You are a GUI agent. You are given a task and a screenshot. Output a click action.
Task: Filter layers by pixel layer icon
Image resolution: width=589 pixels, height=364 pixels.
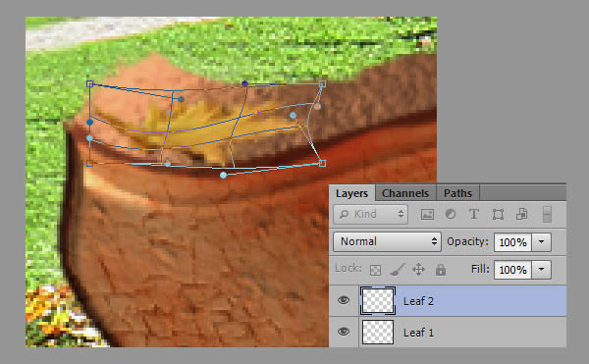point(427,214)
